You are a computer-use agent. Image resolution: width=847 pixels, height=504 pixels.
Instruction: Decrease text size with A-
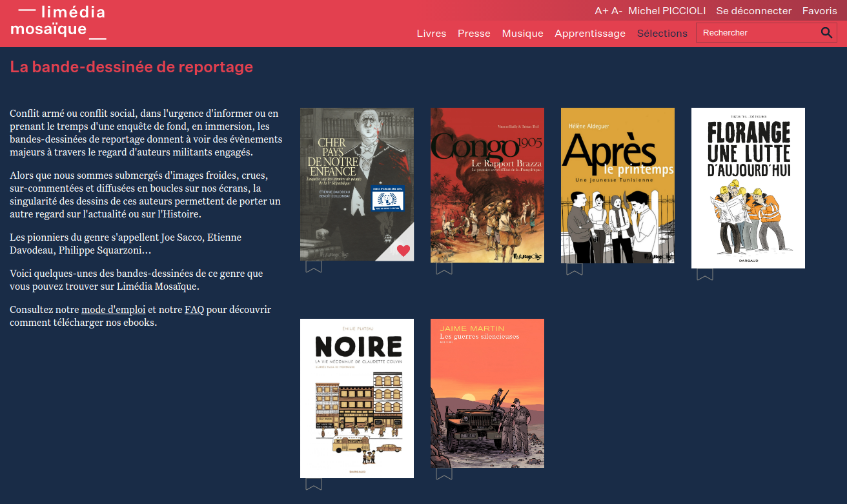(617, 11)
